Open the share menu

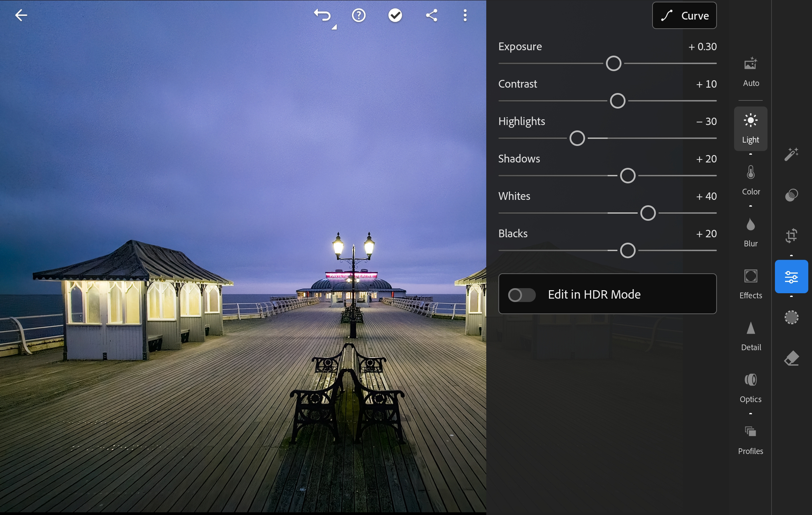[x=431, y=15]
